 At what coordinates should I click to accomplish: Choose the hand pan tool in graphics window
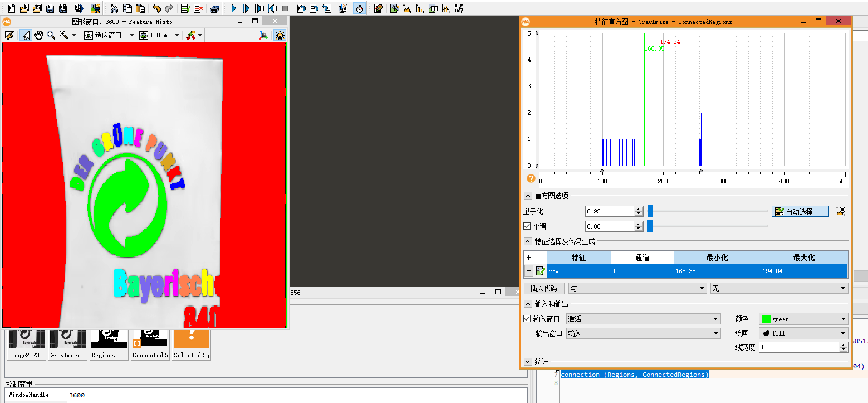(x=38, y=35)
